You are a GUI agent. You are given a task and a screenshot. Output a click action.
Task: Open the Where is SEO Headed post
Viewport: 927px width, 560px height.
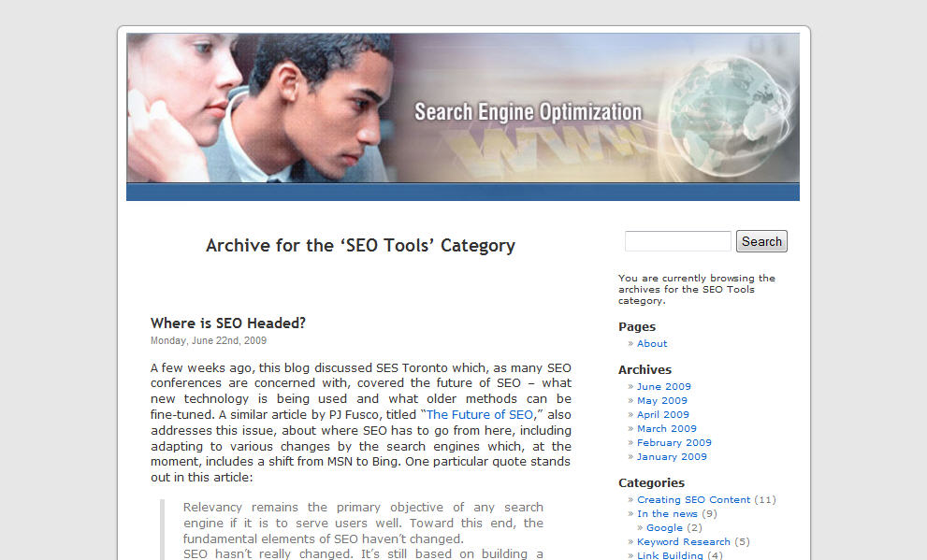[227, 323]
